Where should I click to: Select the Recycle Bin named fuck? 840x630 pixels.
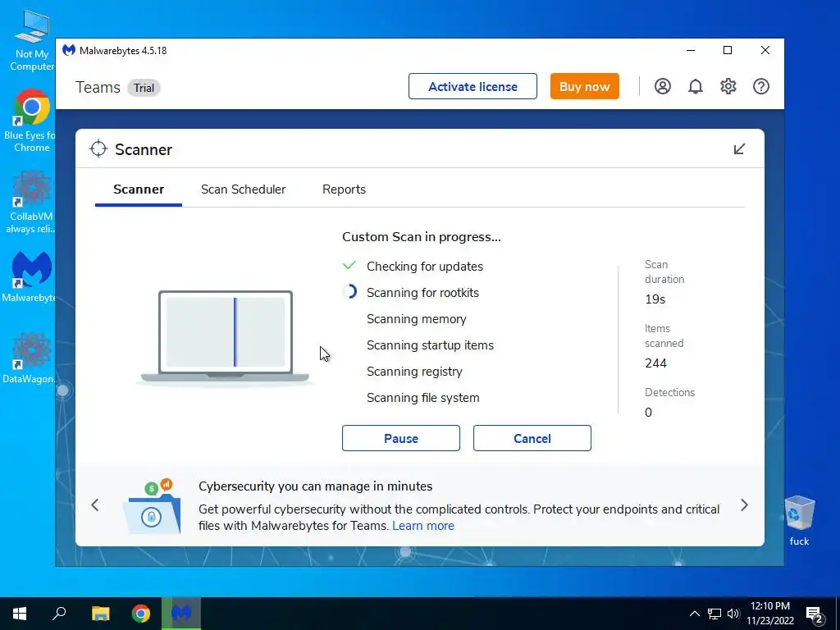click(x=799, y=520)
